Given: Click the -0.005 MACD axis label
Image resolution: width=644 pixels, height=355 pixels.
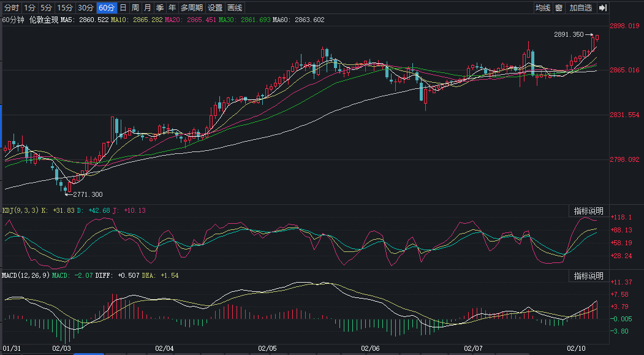Looking at the screenshot, I should pyautogui.click(x=621, y=319).
